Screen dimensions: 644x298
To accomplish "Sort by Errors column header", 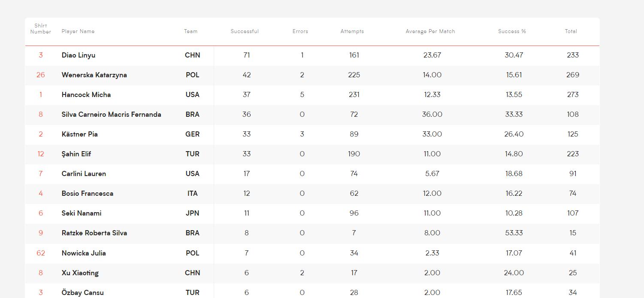I will coord(300,31).
